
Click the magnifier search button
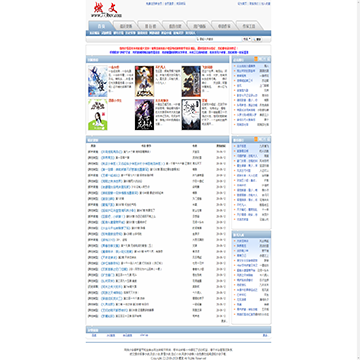tap(257, 39)
